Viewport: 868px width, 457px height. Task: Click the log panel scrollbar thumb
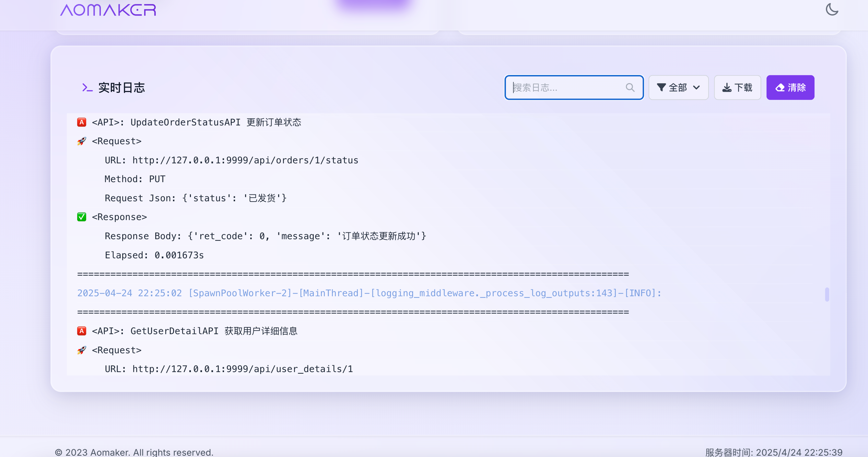827,294
